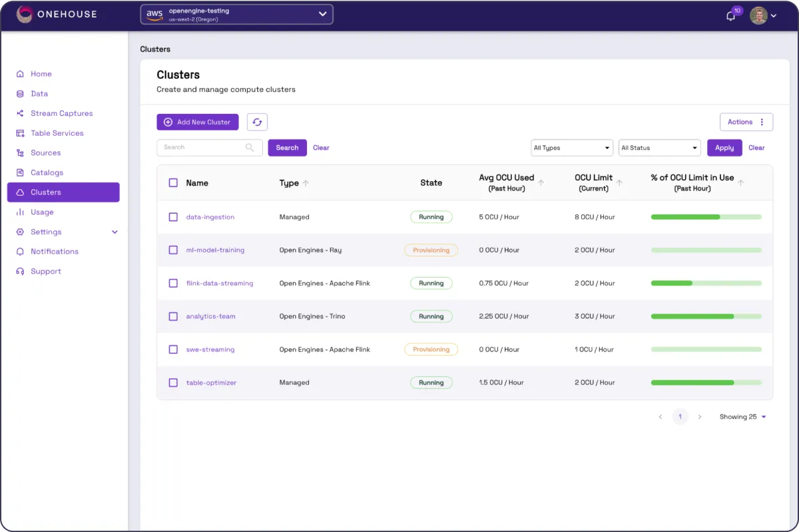
Task: Expand the Settings submenu chevron
Action: (x=115, y=232)
